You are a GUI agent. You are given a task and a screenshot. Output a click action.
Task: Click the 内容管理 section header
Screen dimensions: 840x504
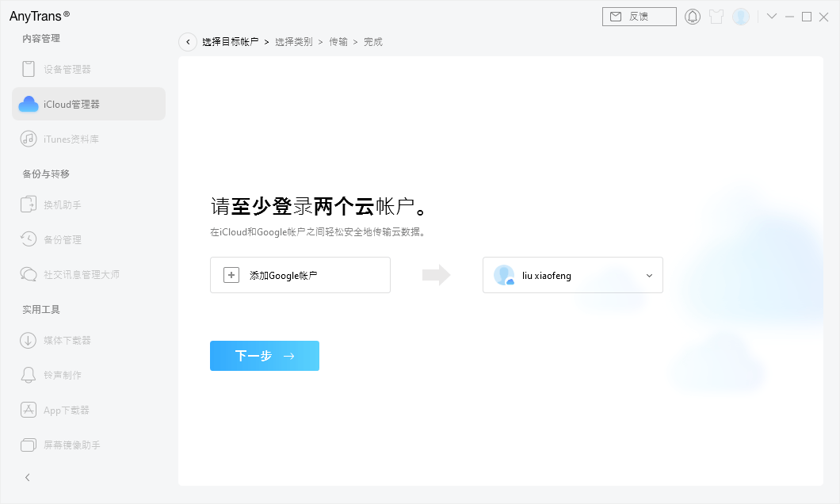pyautogui.click(x=41, y=39)
